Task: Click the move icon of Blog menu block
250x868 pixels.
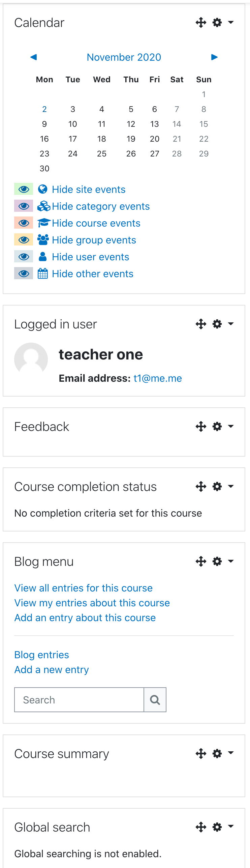Action: pyautogui.click(x=201, y=561)
